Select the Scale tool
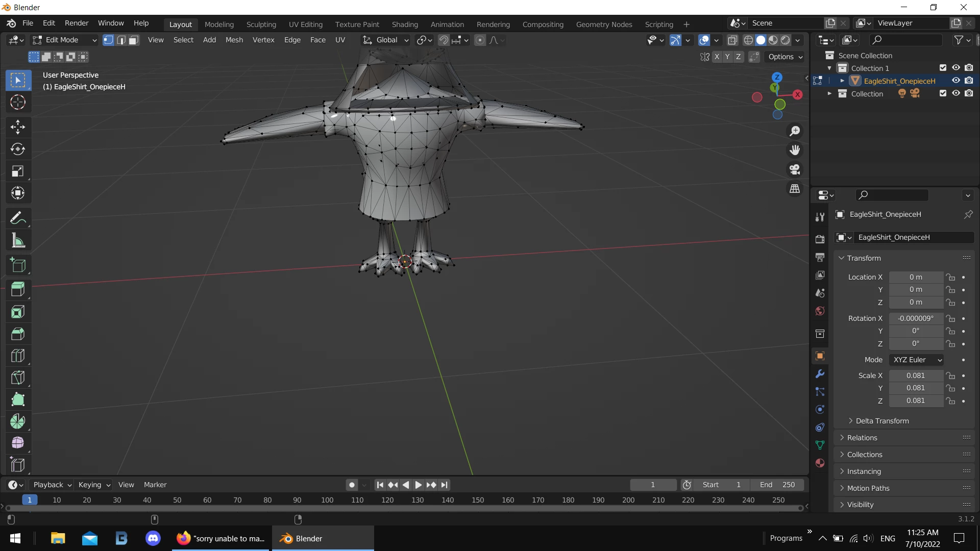The width and height of the screenshot is (980, 551). (18, 171)
